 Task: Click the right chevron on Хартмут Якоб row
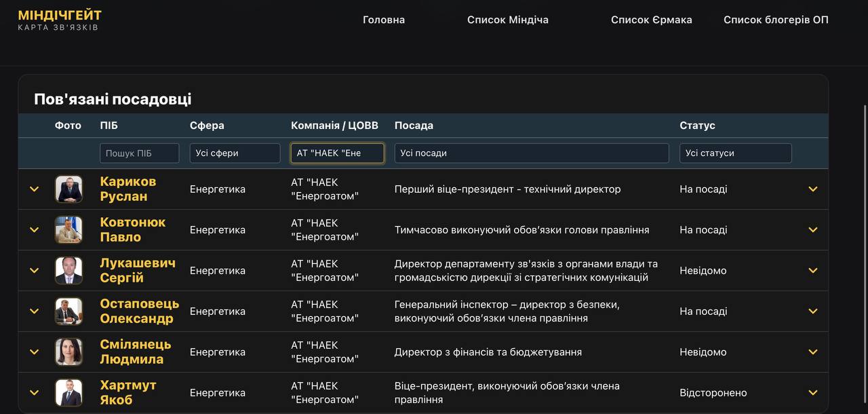tap(813, 393)
